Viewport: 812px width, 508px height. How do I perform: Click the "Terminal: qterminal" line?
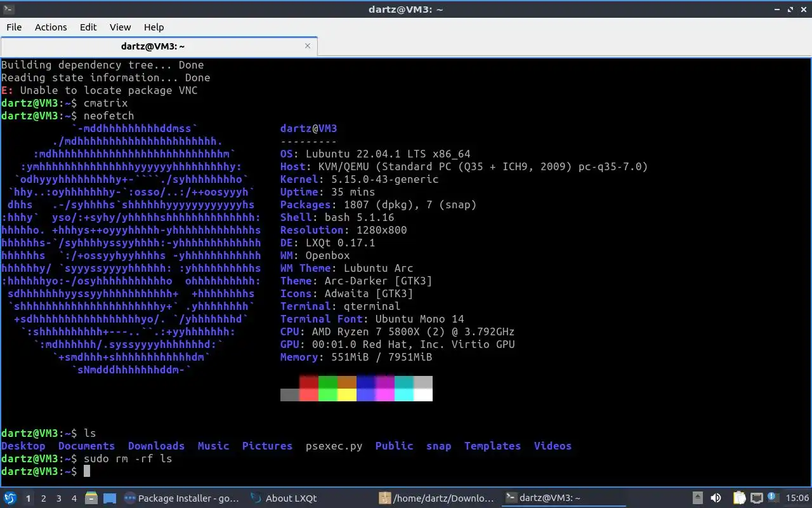[341, 306]
